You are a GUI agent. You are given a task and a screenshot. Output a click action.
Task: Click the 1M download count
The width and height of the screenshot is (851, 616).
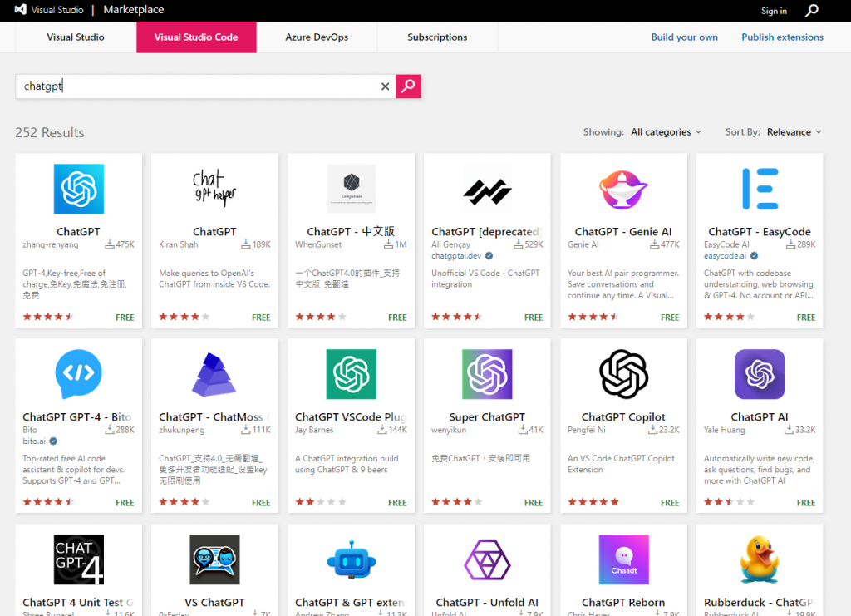[396, 244]
